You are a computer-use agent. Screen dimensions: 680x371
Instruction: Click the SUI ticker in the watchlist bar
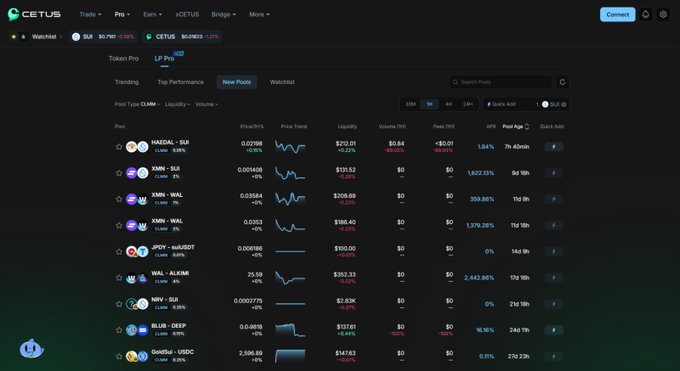coord(103,37)
